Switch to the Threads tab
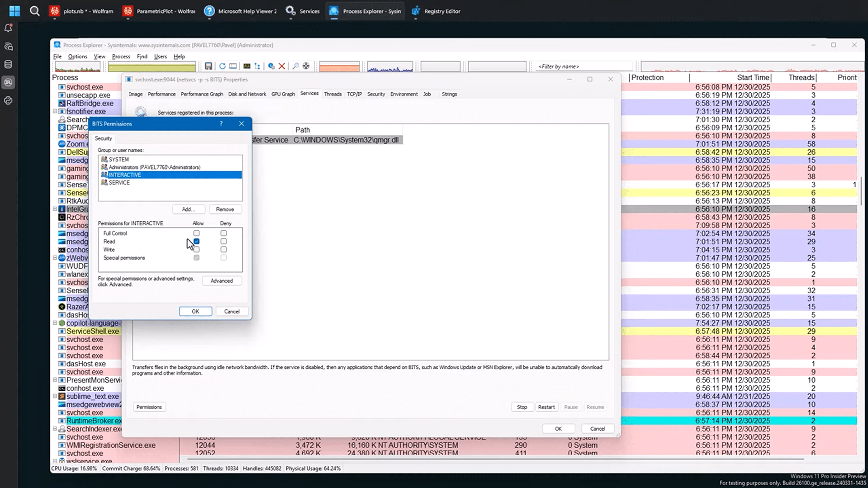 pos(332,94)
